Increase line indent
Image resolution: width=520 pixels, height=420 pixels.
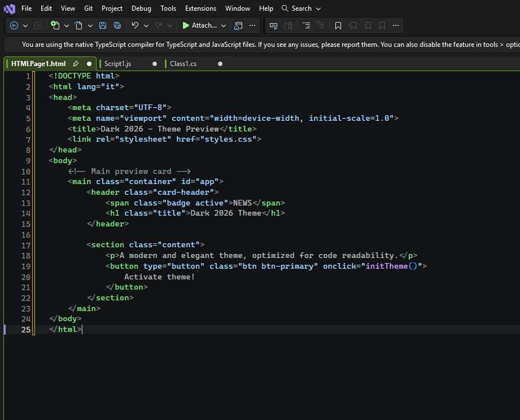(307, 25)
